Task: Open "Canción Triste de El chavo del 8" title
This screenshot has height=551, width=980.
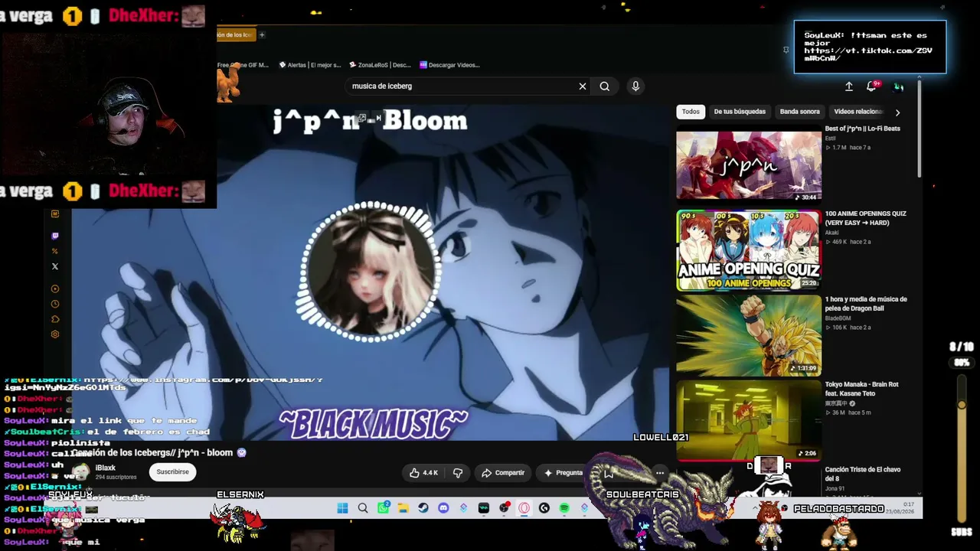Action: 862,474
